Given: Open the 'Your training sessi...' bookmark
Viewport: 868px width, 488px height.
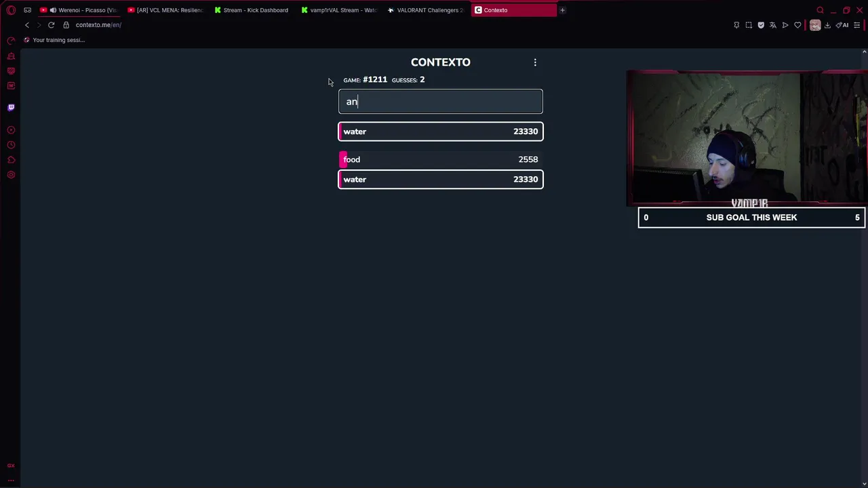Looking at the screenshot, I should tap(54, 40).
